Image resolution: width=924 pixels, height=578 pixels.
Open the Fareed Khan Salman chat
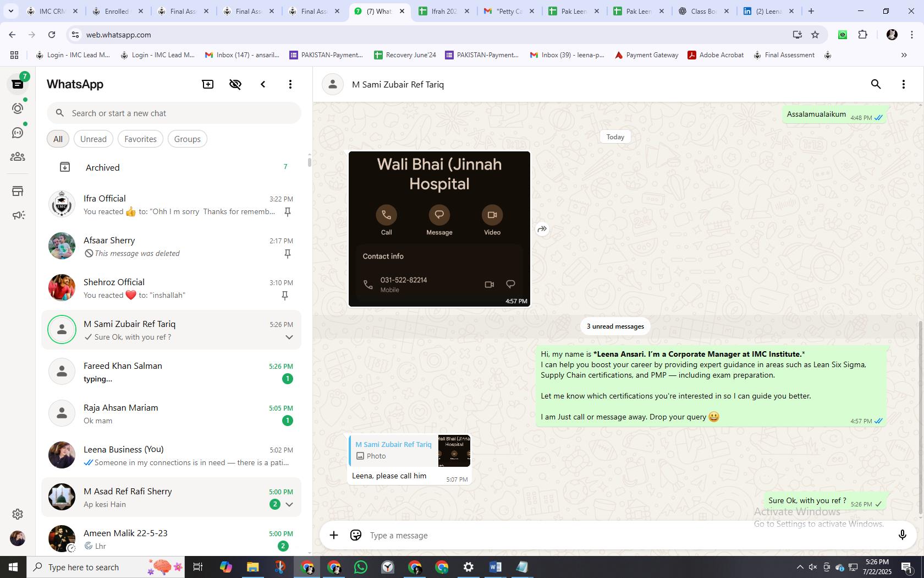point(172,372)
